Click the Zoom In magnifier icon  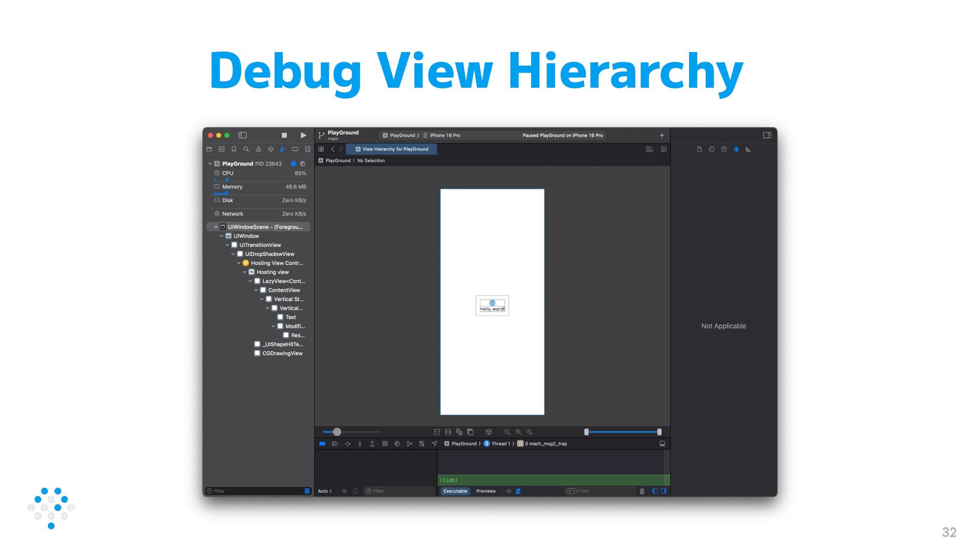tap(529, 432)
